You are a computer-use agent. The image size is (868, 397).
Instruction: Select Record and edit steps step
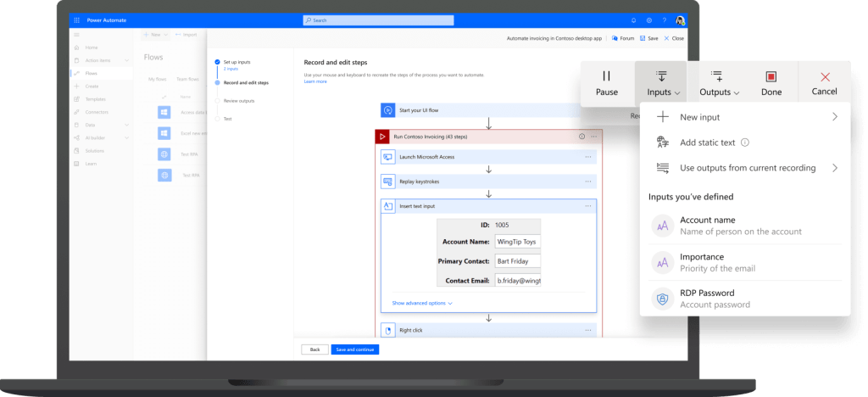(x=246, y=83)
